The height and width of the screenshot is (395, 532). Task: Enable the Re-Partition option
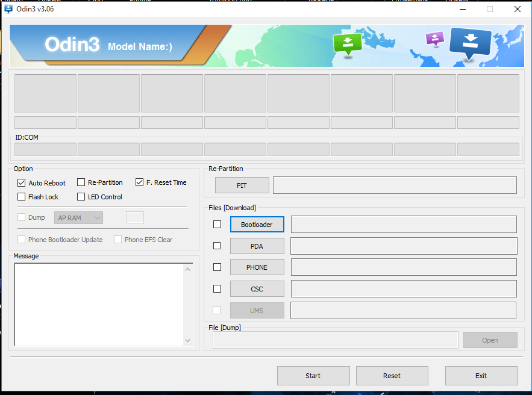81,182
